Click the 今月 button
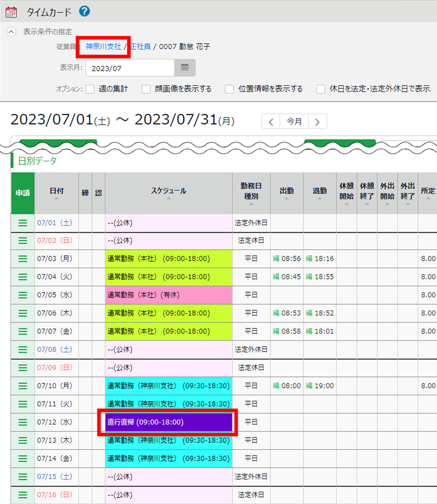This screenshot has width=437, height=504. [x=294, y=122]
